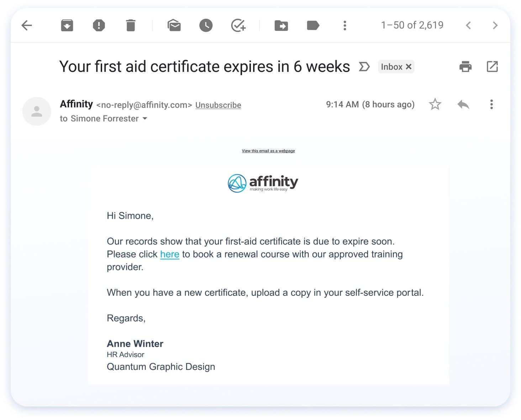521x420 pixels.
Task: Open the Move to folder icon
Action: point(281,25)
